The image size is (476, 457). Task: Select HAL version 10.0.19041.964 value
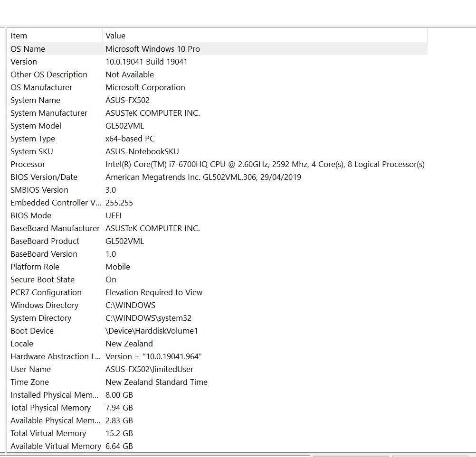(153, 356)
